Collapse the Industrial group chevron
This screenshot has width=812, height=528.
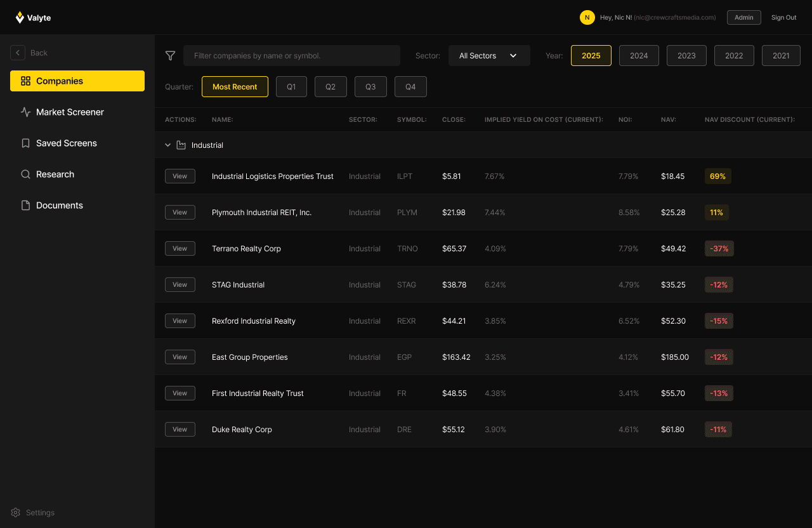(x=167, y=145)
